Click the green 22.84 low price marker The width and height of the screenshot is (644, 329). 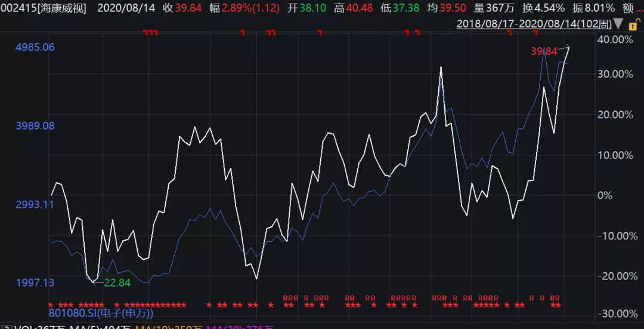[117, 282]
